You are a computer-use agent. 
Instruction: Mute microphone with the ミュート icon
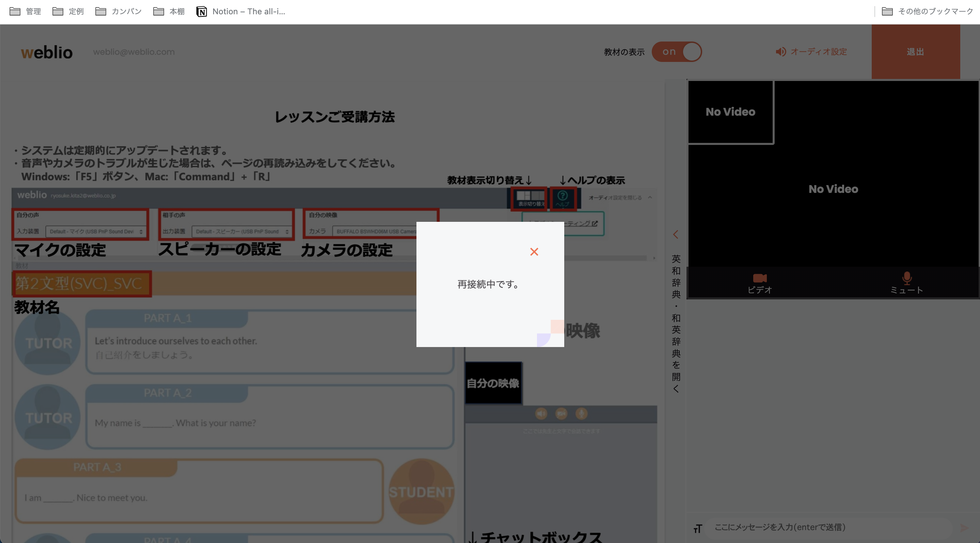coord(906,283)
